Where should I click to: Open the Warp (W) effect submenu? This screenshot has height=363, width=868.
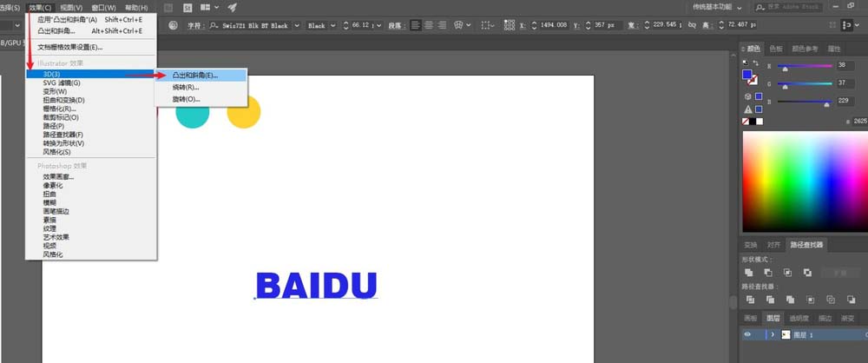click(91, 91)
